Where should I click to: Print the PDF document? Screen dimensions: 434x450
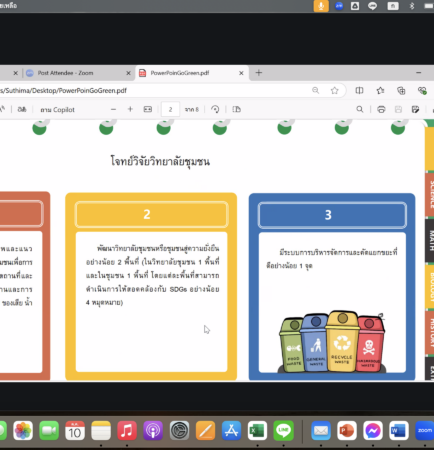[x=381, y=109]
